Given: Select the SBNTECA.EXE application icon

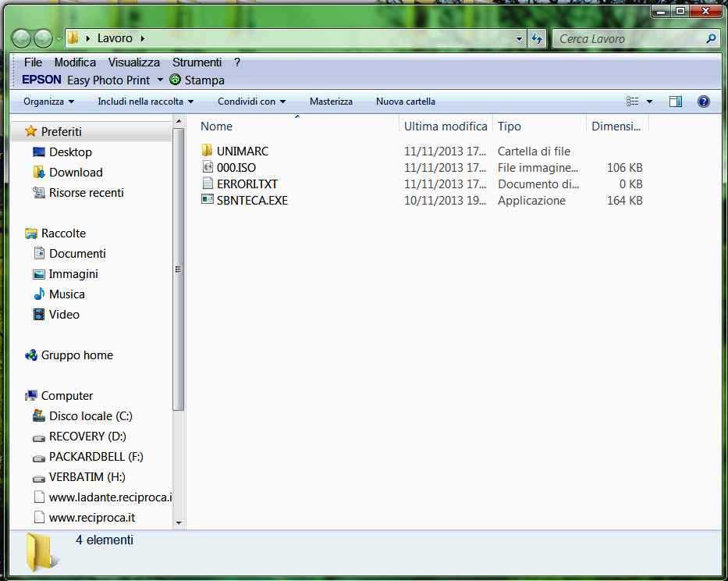Looking at the screenshot, I should [x=207, y=199].
